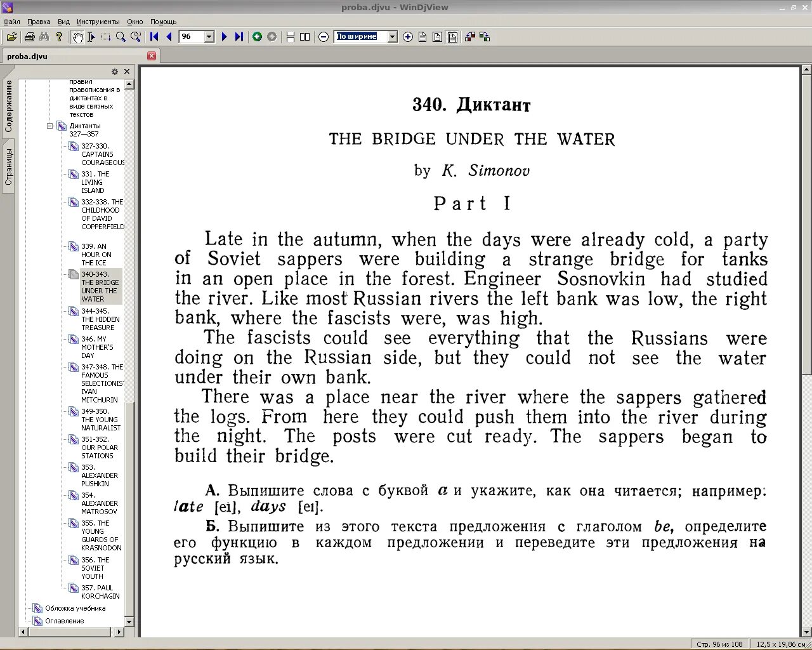Open the Помощь menu
Viewport: 812px width, 650px height.
pos(164,22)
